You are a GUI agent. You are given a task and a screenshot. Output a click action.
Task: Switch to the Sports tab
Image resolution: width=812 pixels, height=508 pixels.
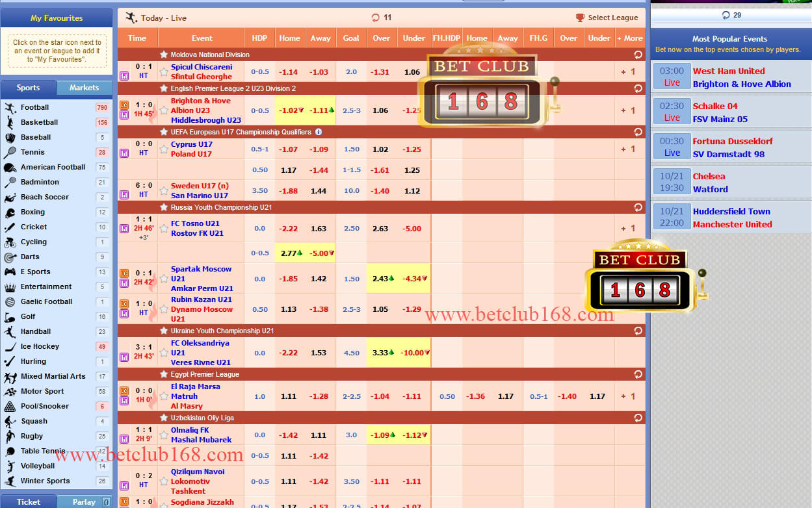[x=28, y=88]
